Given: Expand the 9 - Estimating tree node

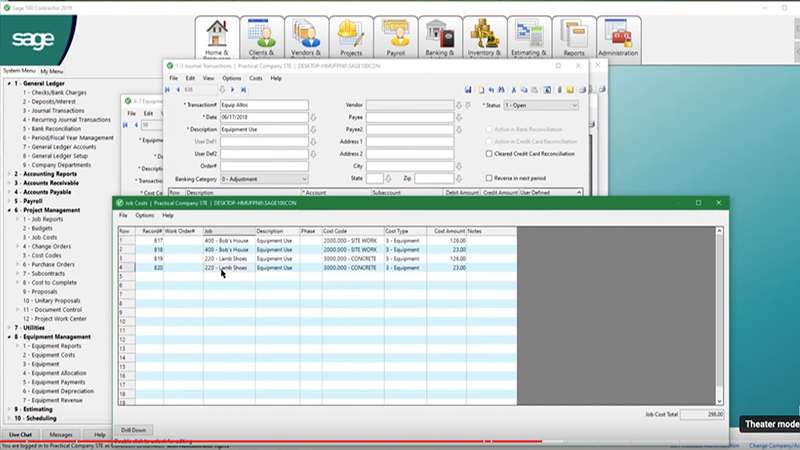Looking at the screenshot, I should (9, 409).
